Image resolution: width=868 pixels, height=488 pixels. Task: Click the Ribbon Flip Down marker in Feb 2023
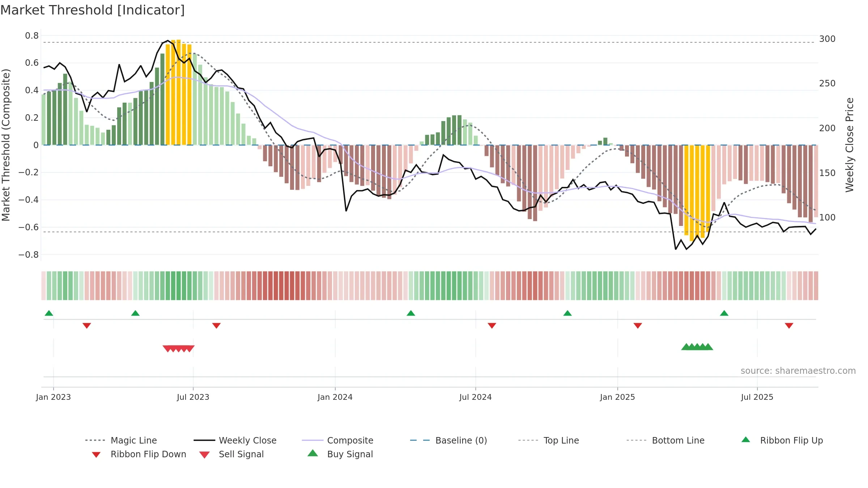click(x=87, y=326)
